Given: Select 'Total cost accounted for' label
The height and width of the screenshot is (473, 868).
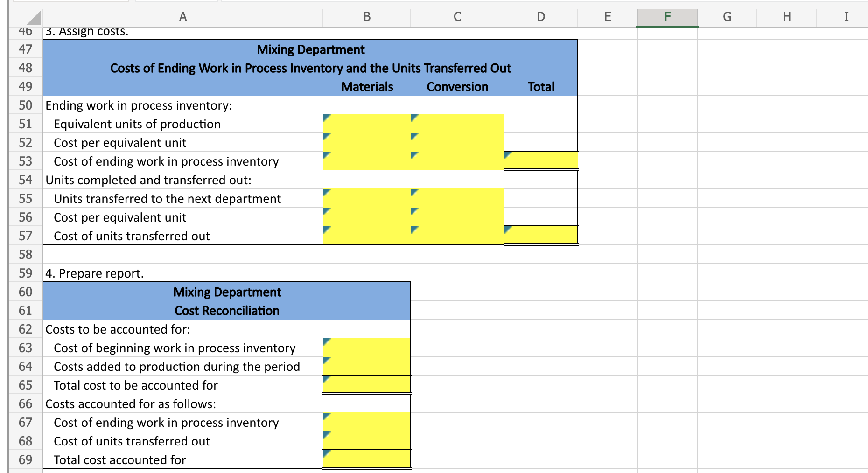Looking at the screenshot, I should coord(120,460).
